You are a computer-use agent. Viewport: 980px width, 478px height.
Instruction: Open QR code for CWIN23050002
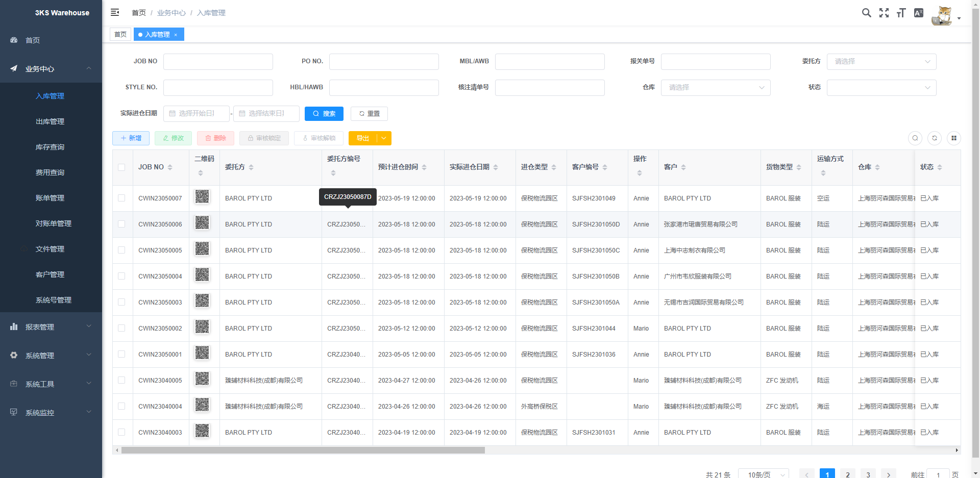(202, 326)
